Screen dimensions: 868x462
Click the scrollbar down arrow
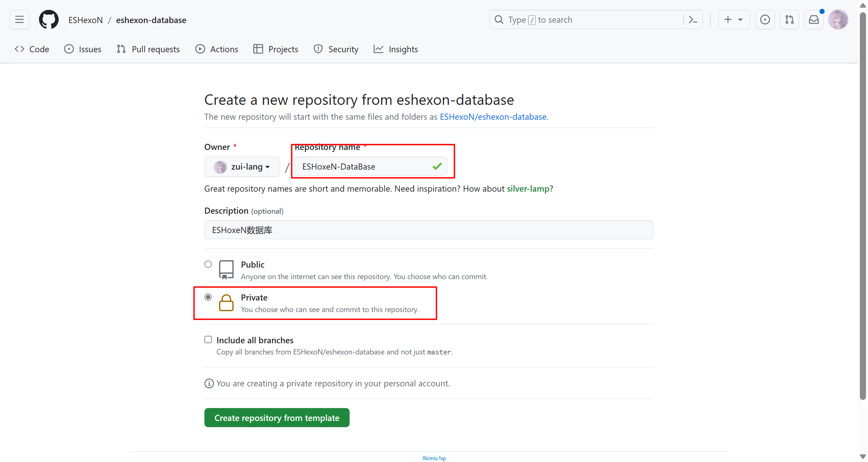coord(863,457)
